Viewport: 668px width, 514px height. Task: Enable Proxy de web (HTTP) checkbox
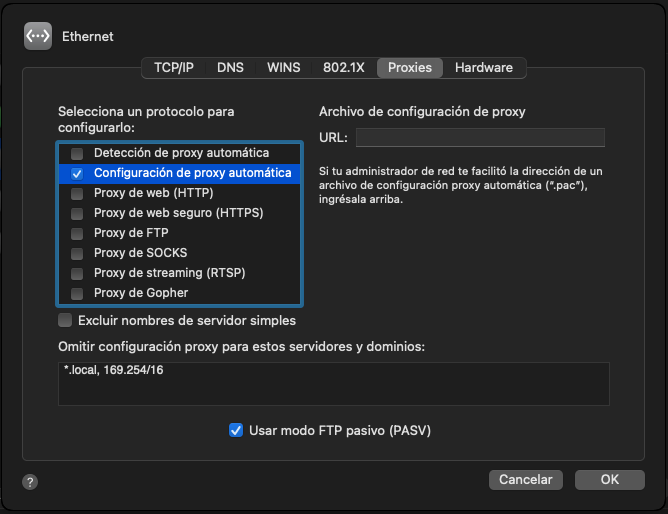[77, 193]
